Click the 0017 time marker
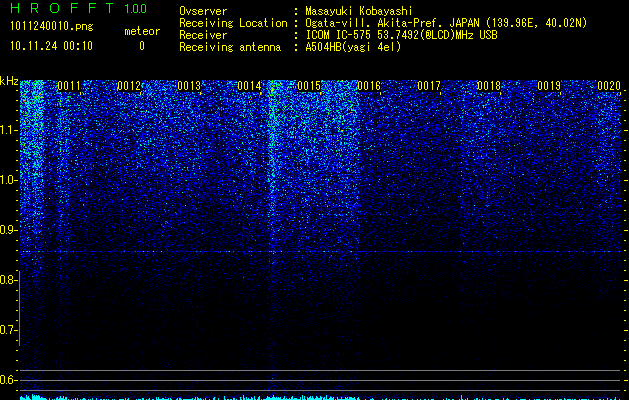This screenshot has height=400, width=629. 429,86
